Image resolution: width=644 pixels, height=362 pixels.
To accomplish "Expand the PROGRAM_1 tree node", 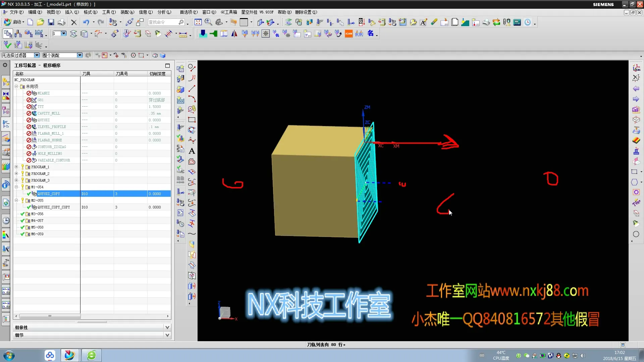I will [x=16, y=167].
